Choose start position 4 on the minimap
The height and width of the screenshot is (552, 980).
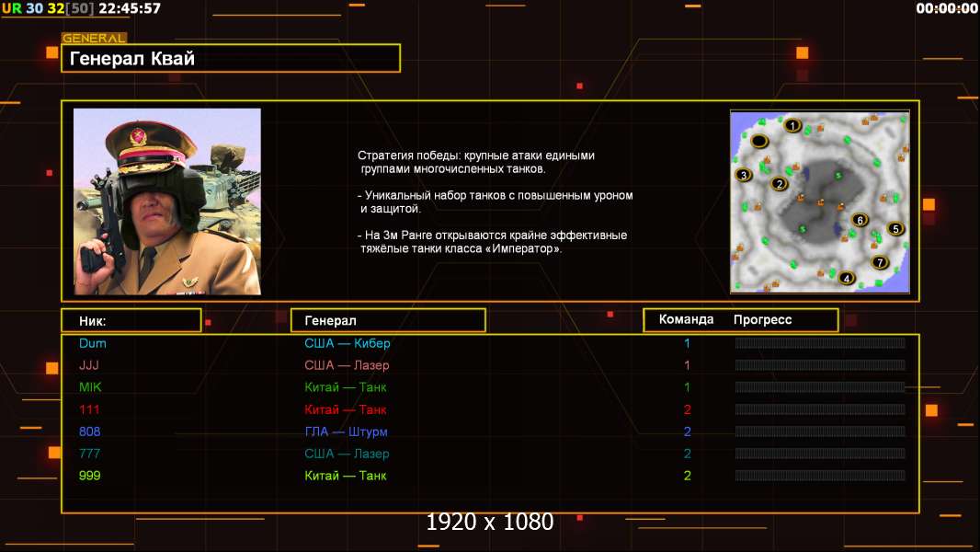pyautogui.click(x=847, y=278)
